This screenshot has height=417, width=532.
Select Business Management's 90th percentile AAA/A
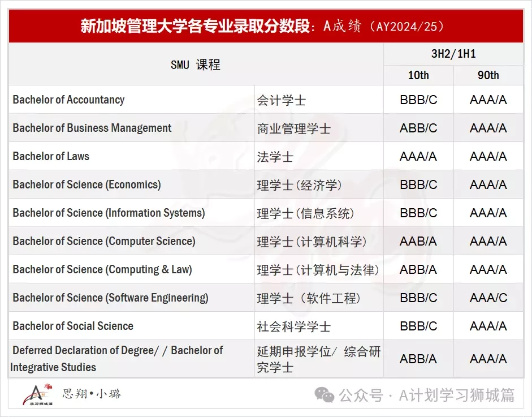[x=488, y=128]
